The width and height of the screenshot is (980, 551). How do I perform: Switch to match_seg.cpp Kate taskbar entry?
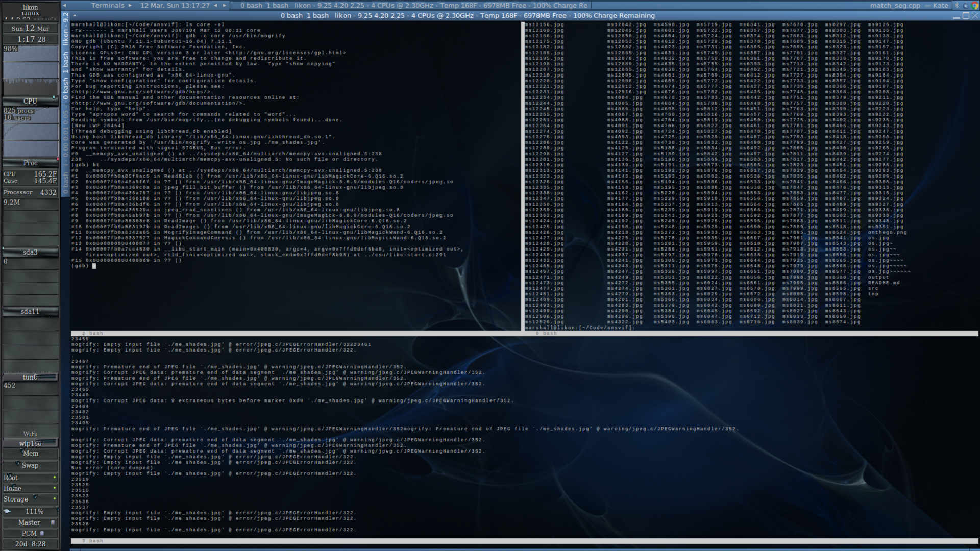pos(909,5)
